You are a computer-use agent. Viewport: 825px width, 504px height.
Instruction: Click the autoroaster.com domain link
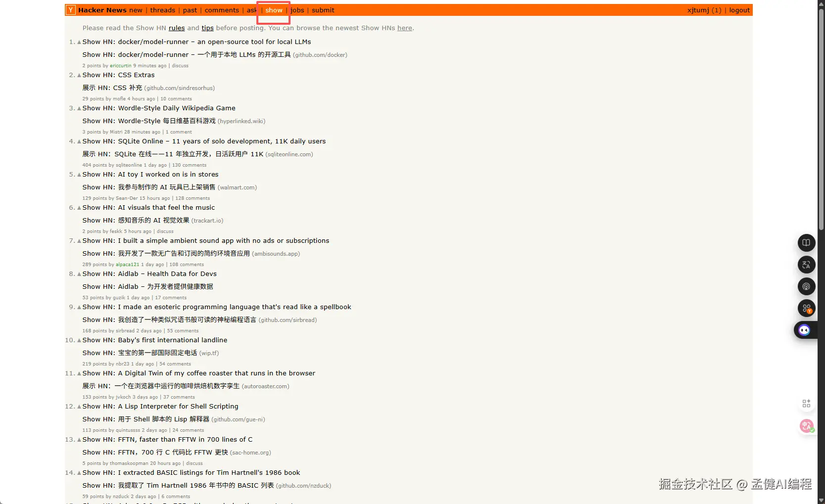266,386
